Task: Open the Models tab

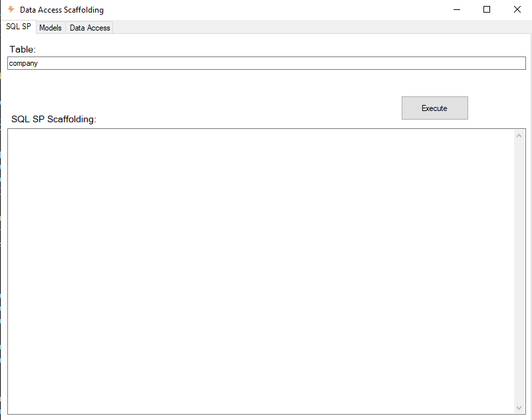Action: [51, 28]
